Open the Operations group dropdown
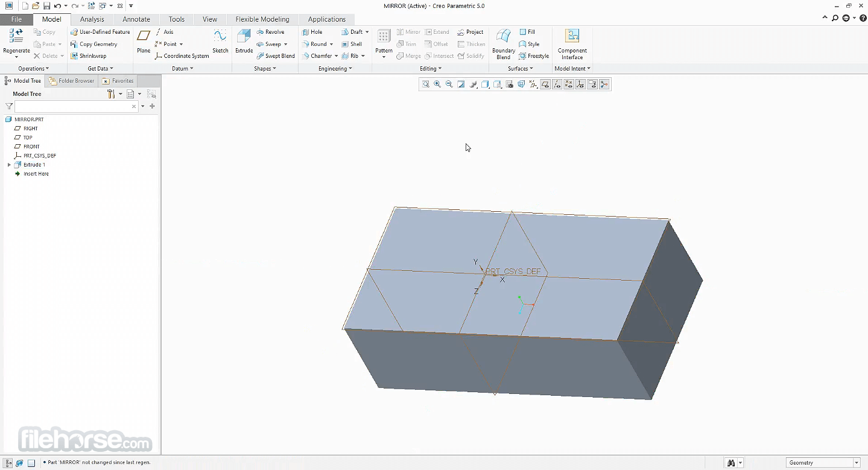 tap(34, 69)
